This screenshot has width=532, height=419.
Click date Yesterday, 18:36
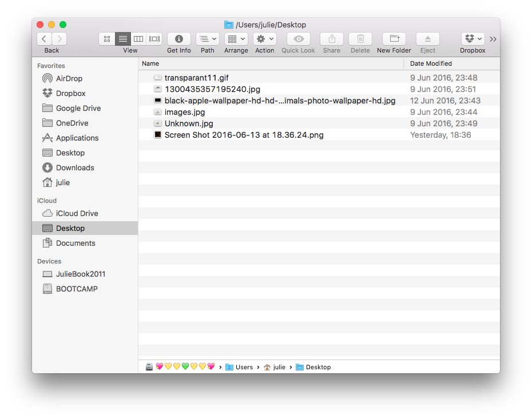[x=440, y=135]
